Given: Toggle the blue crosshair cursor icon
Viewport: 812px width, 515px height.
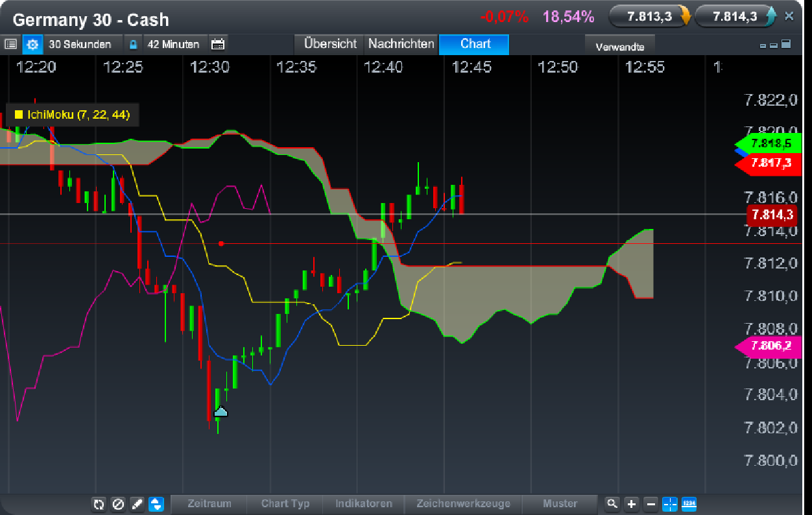Looking at the screenshot, I should coord(670,503).
